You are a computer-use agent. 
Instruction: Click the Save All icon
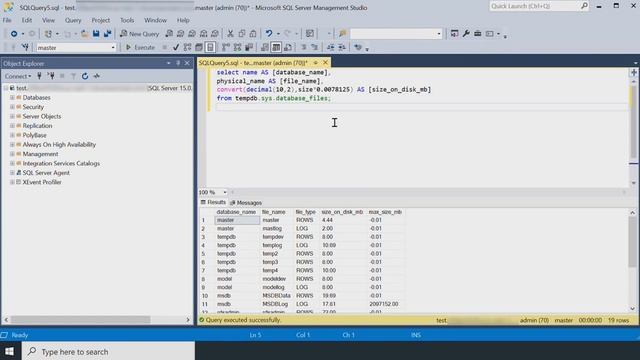point(107,34)
